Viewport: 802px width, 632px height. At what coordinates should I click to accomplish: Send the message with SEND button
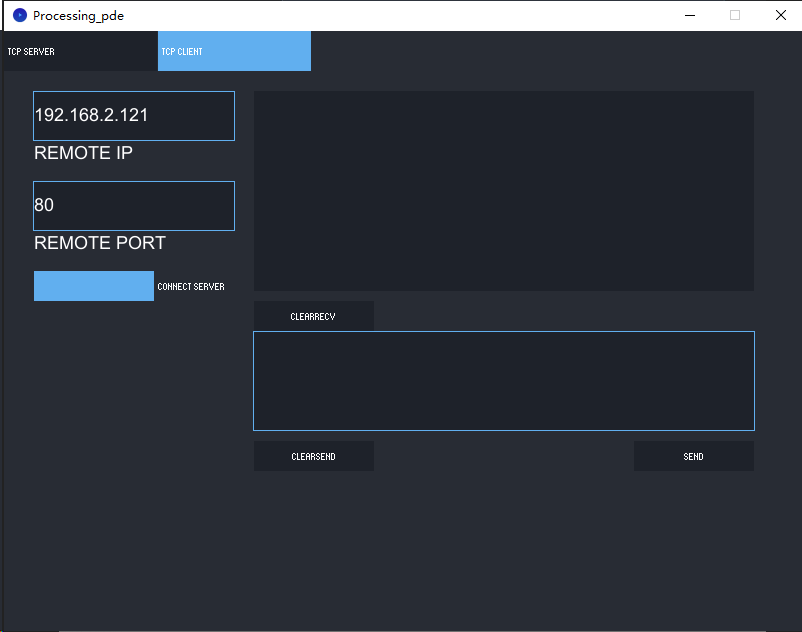point(694,456)
